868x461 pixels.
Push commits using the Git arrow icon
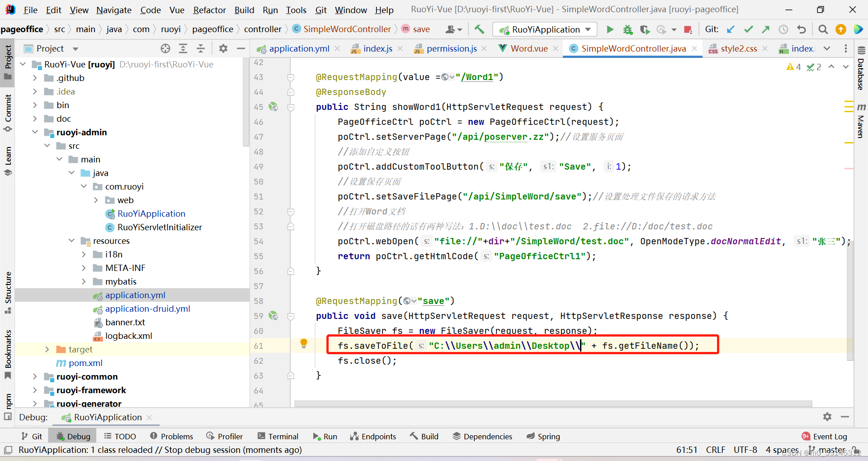pyautogui.click(x=765, y=29)
